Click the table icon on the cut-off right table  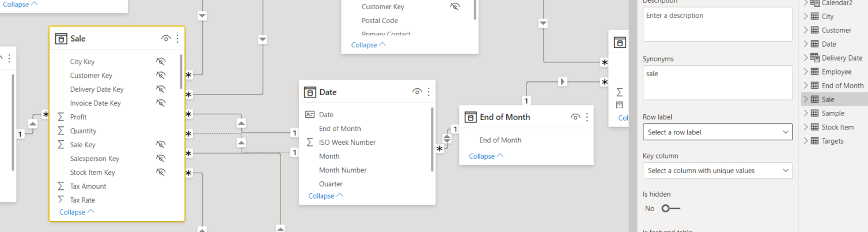point(620,42)
